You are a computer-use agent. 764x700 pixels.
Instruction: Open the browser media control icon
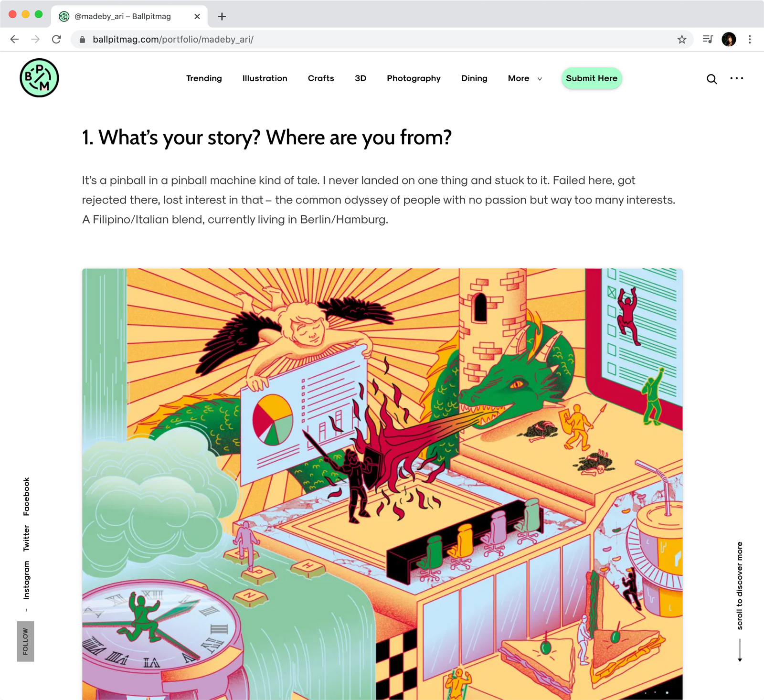click(708, 39)
